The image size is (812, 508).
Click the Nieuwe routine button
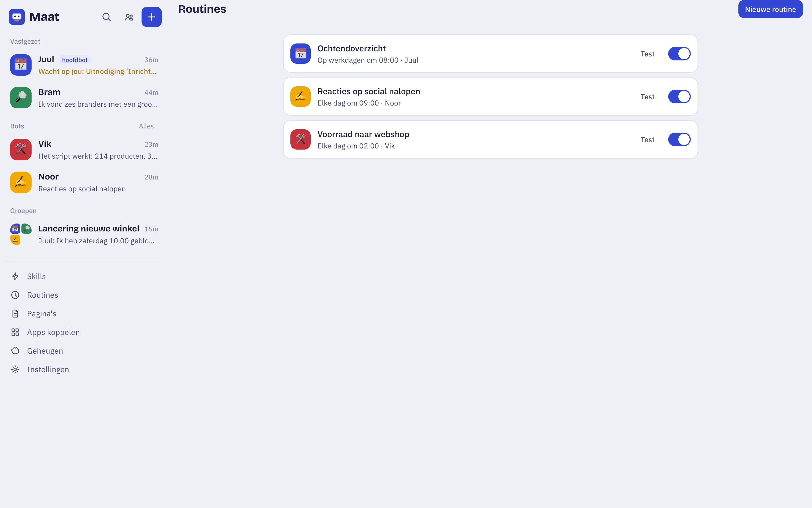pos(770,9)
